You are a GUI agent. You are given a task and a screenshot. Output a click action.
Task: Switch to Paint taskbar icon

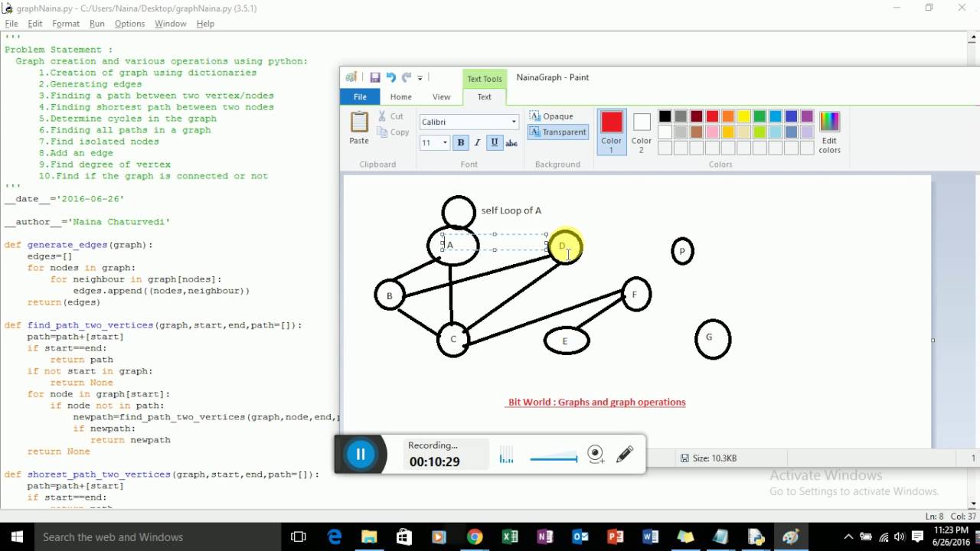[x=791, y=536]
